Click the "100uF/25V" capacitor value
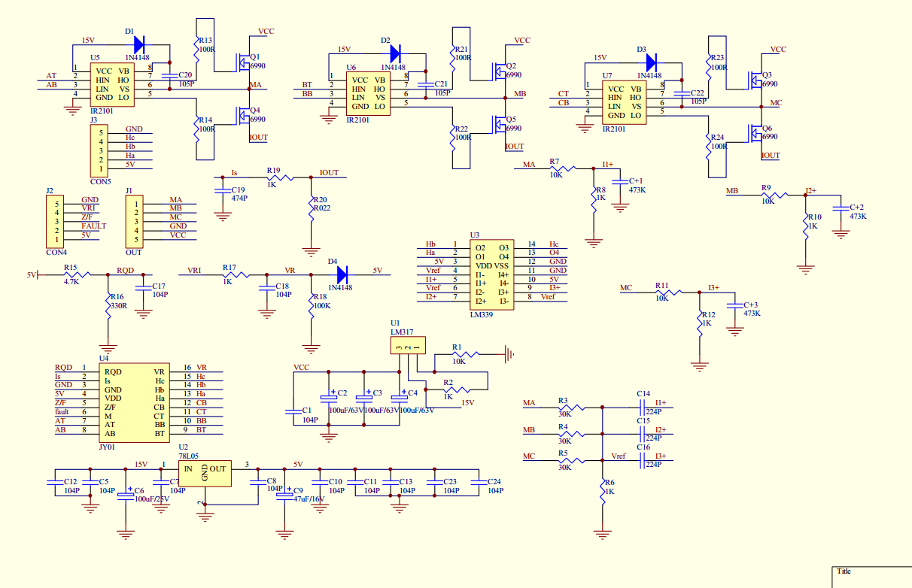The image size is (912, 588). (x=153, y=499)
